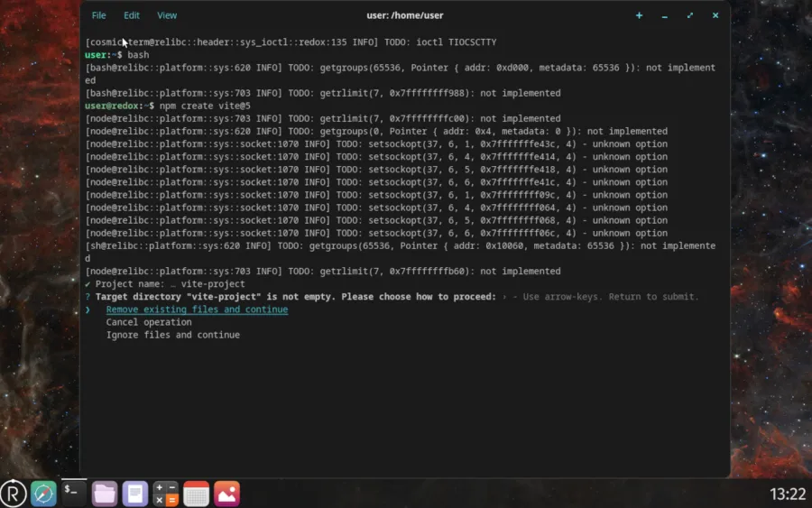Image resolution: width=812 pixels, height=508 pixels.
Task: Open the calendar app icon
Action: [x=196, y=493]
